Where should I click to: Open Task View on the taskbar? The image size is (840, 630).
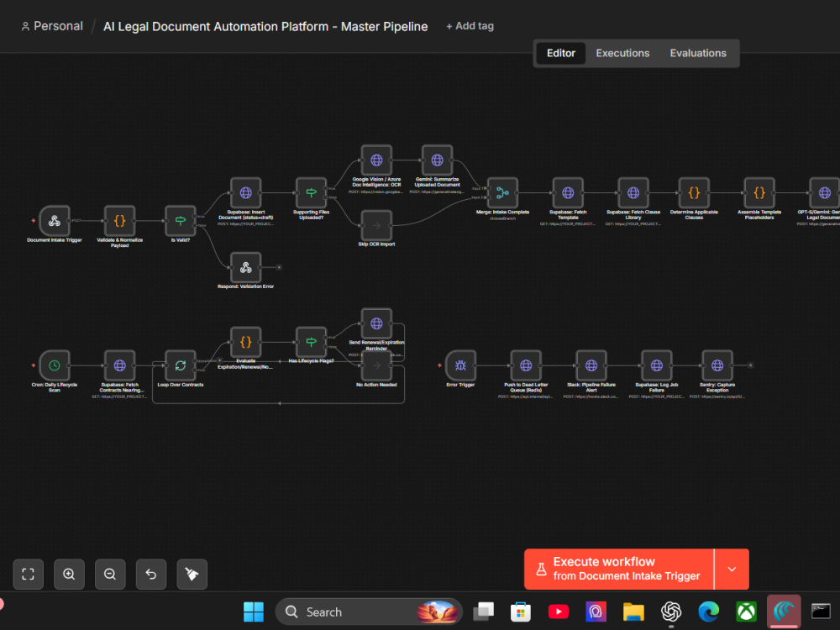(x=483, y=612)
